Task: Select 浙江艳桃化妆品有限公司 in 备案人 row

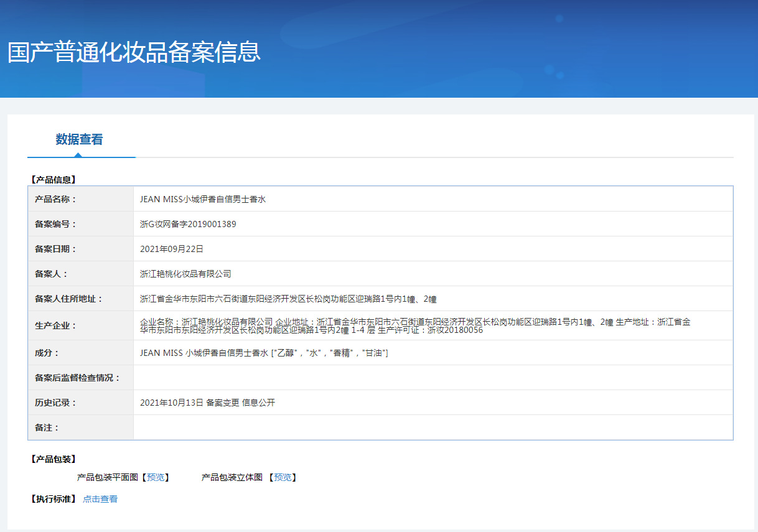Action: (x=185, y=274)
